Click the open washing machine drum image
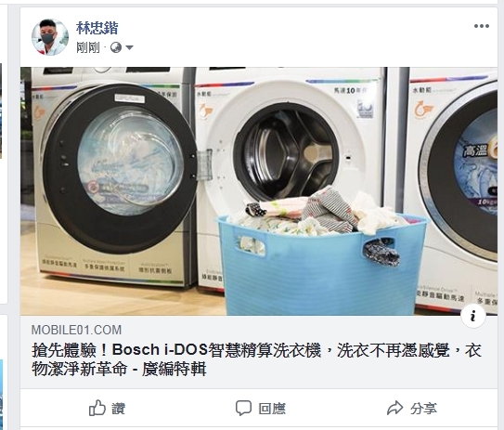The height and width of the screenshot is (430, 504). tap(286, 152)
